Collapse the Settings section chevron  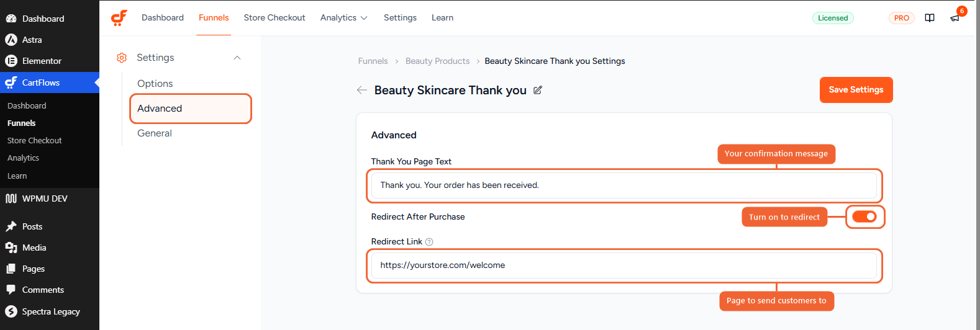pos(237,58)
